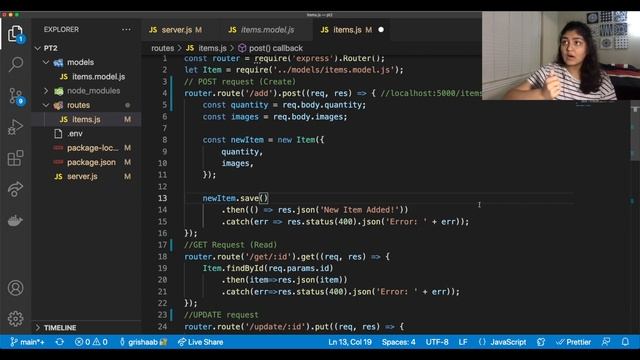Click the JS file icon on server.js tab

coord(153,30)
